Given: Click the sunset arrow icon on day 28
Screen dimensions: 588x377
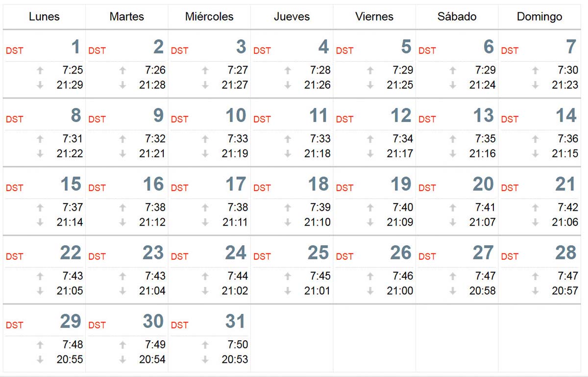Looking at the screenshot, I should point(536,291).
